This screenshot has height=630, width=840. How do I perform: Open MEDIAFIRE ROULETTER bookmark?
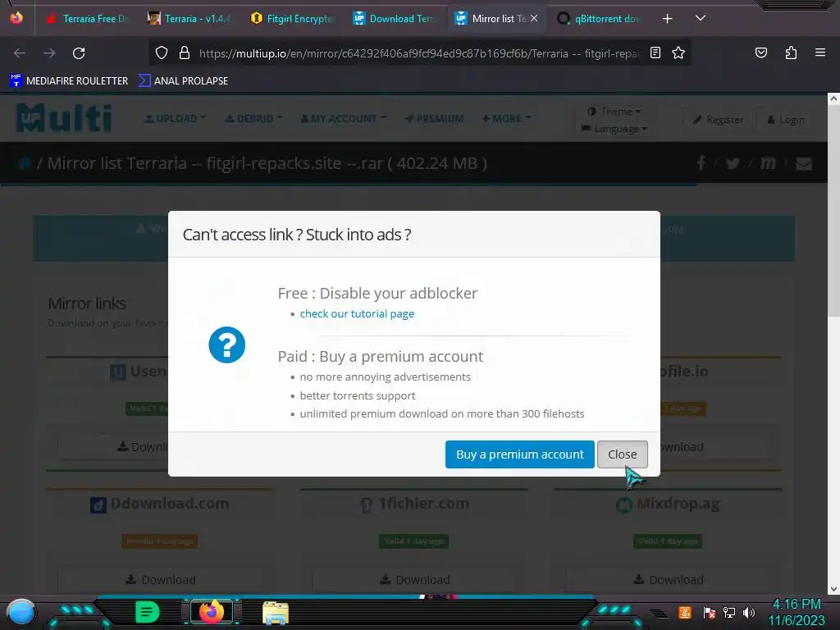point(69,81)
